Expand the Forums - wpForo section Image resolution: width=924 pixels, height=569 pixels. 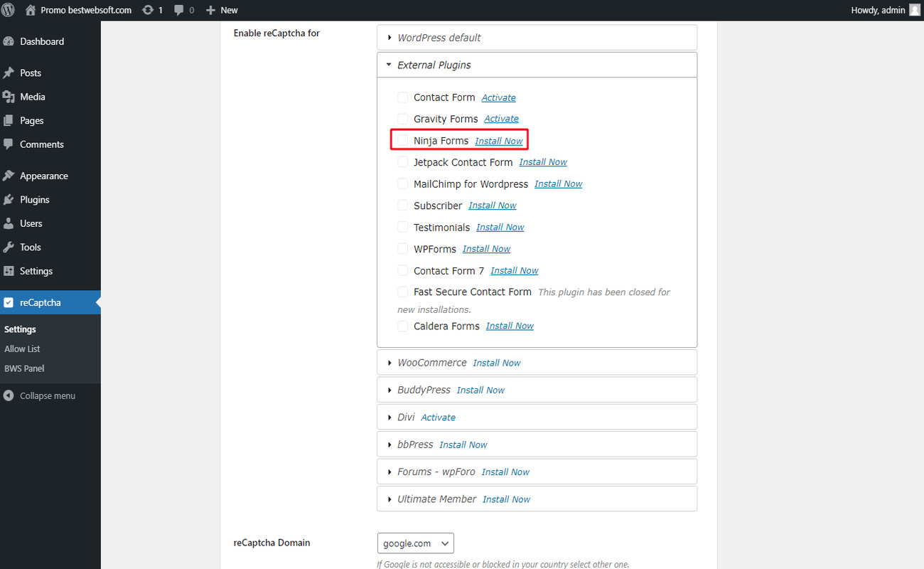click(537, 472)
